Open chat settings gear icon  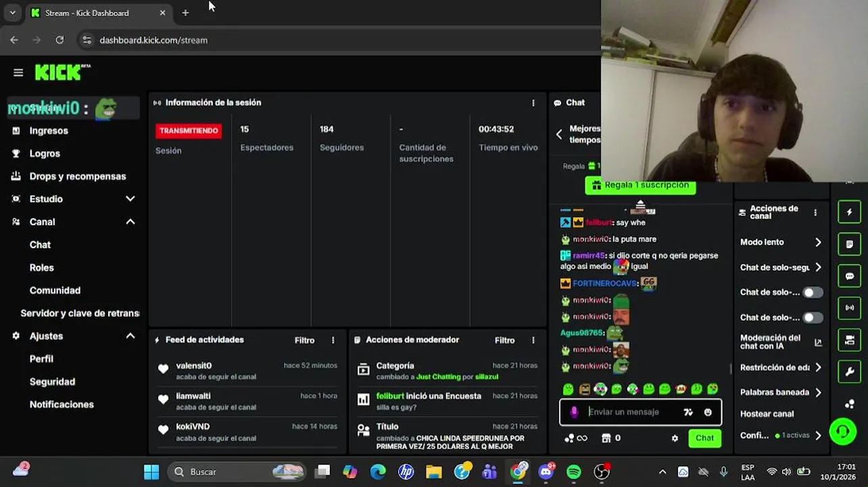click(675, 438)
